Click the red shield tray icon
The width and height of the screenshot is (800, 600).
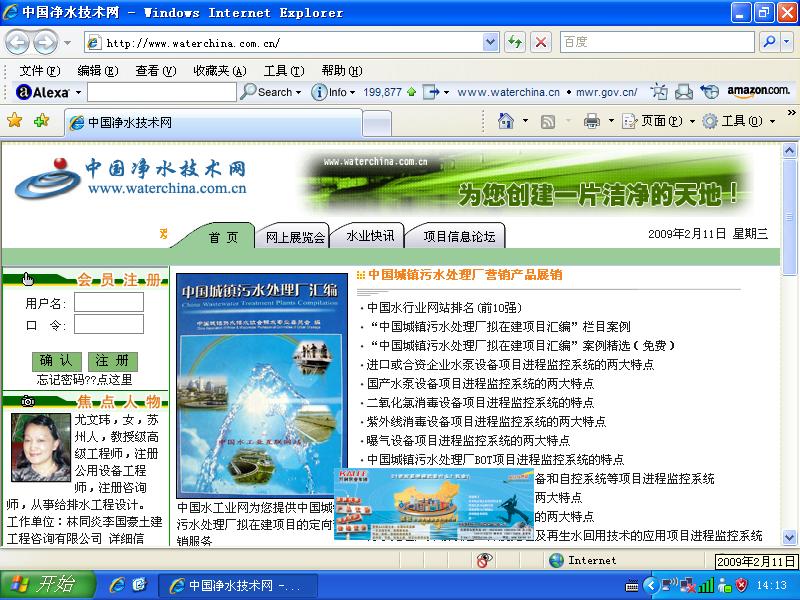742,585
